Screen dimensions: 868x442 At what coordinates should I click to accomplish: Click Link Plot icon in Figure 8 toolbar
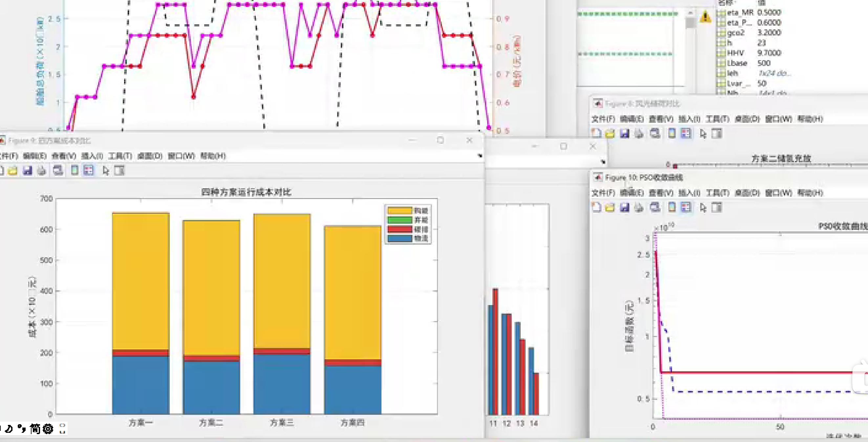point(655,134)
